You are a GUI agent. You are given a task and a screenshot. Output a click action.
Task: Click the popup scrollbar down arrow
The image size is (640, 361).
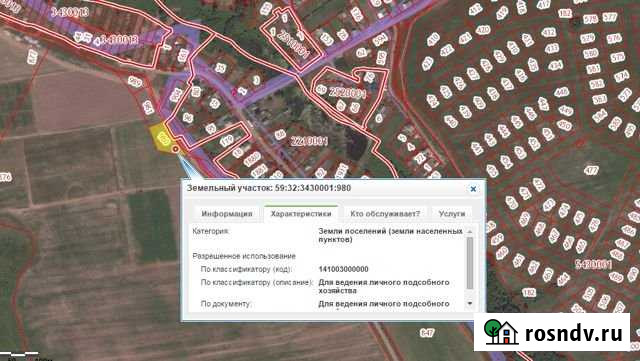(x=470, y=303)
